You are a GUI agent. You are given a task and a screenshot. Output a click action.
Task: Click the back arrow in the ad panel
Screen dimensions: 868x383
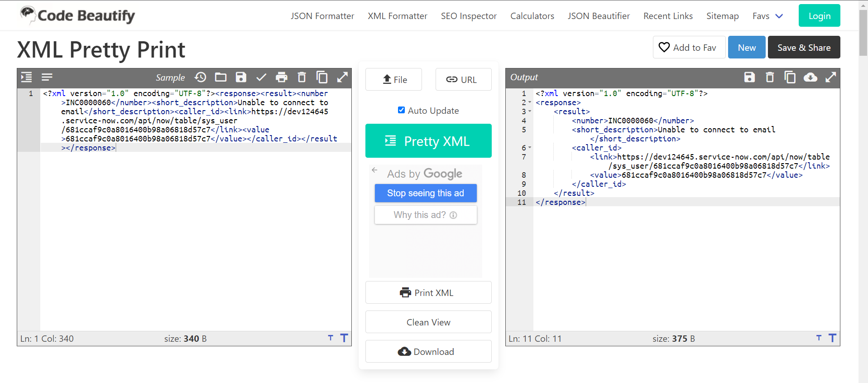click(374, 170)
